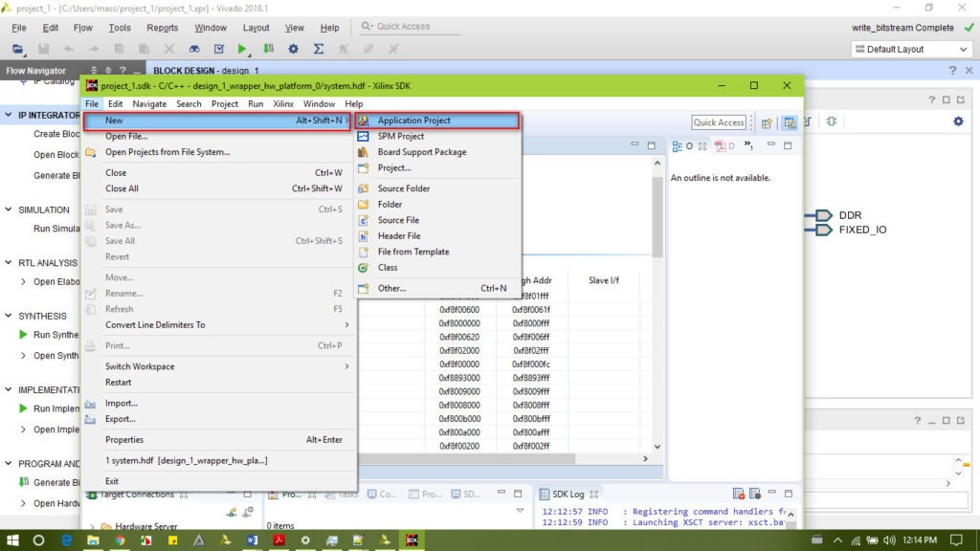
Task: Switch to the SDK Log tab
Action: pos(568,494)
